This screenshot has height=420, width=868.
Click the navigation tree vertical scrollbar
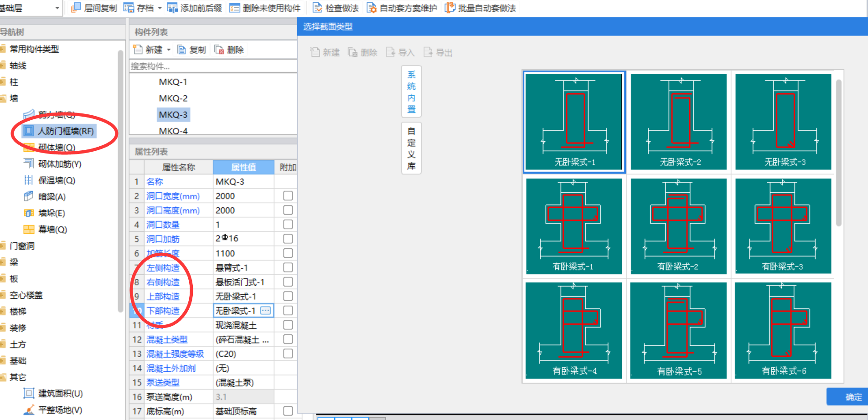point(120,181)
